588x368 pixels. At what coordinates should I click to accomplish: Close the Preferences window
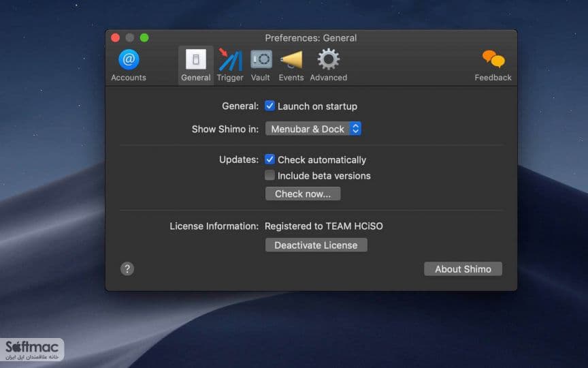(116, 37)
